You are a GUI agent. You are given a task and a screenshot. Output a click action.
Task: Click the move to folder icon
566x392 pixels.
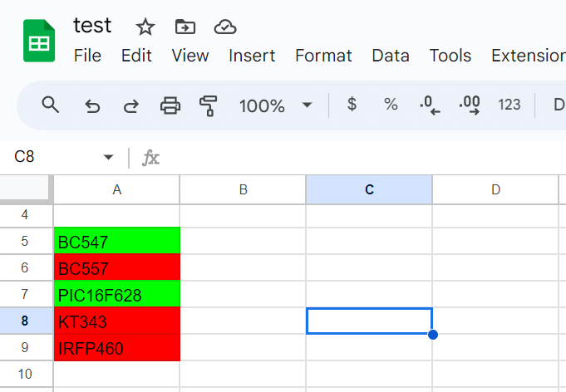click(185, 27)
